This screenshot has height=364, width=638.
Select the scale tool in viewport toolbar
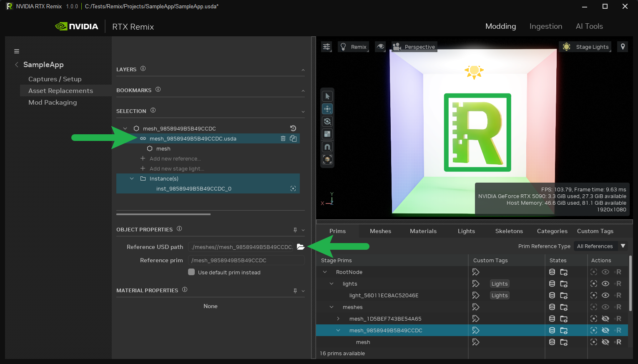click(327, 133)
